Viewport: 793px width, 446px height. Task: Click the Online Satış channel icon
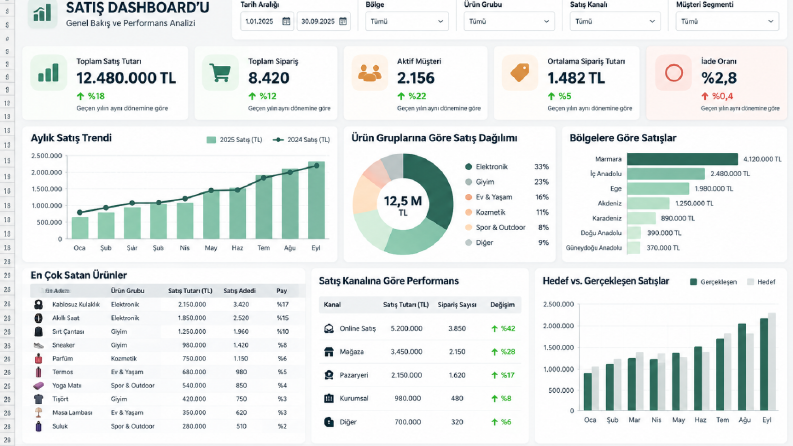pos(329,328)
